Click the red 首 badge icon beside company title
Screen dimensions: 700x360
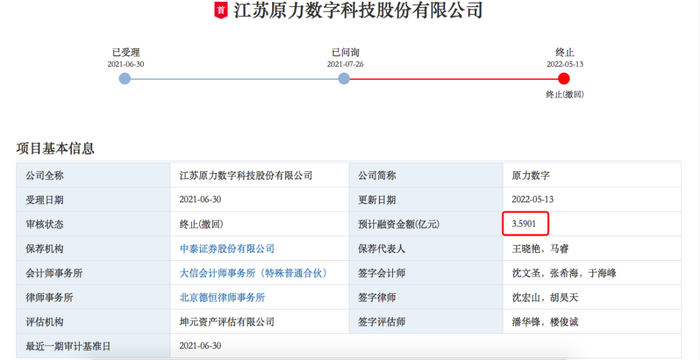pos(221,10)
